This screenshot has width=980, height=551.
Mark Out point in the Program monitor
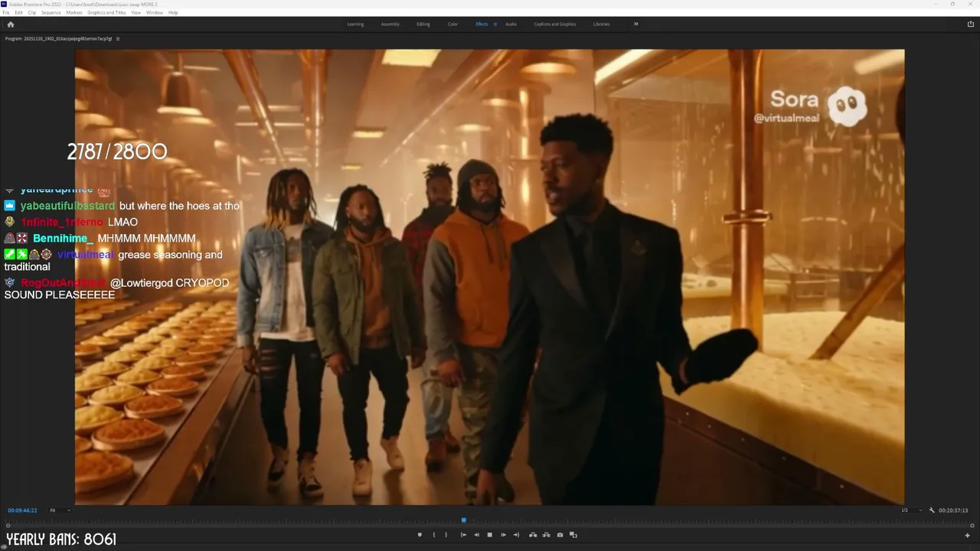point(446,535)
